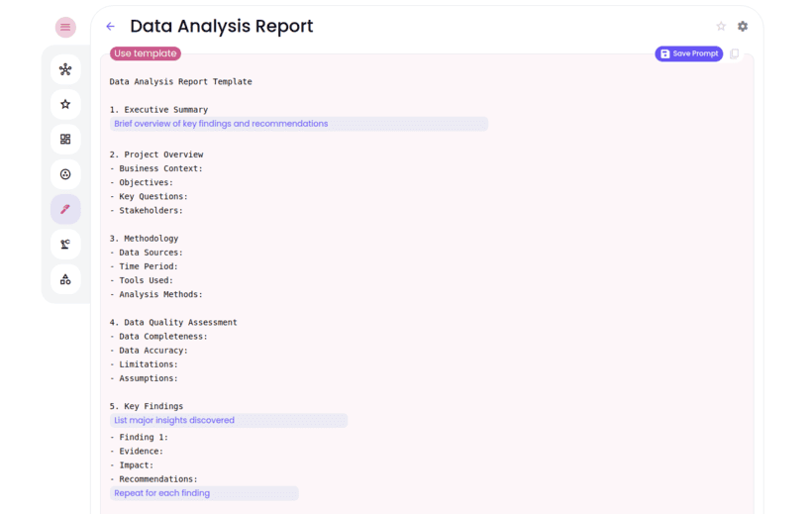
Task: Place cursor on the Key Findings heading
Action: [147, 406]
